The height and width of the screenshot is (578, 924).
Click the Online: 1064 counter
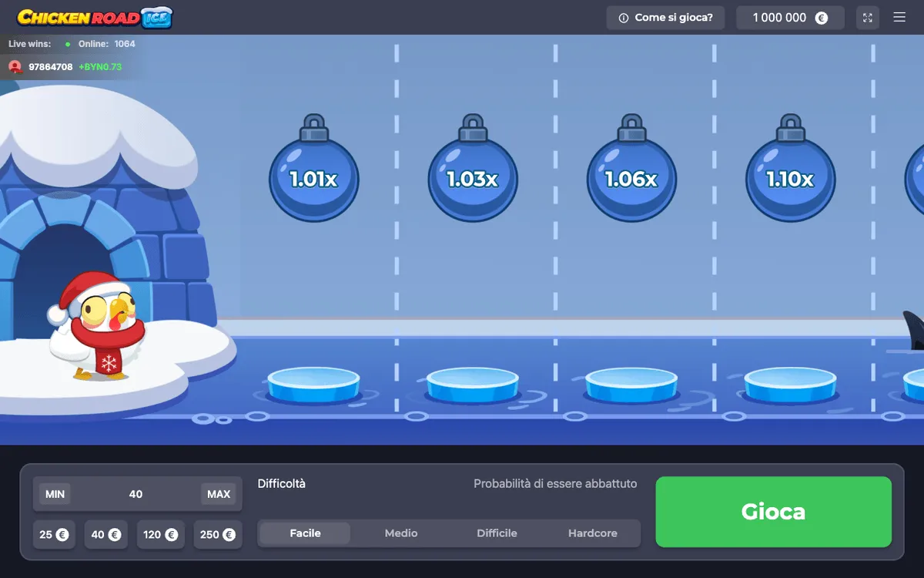tap(106, 44)
